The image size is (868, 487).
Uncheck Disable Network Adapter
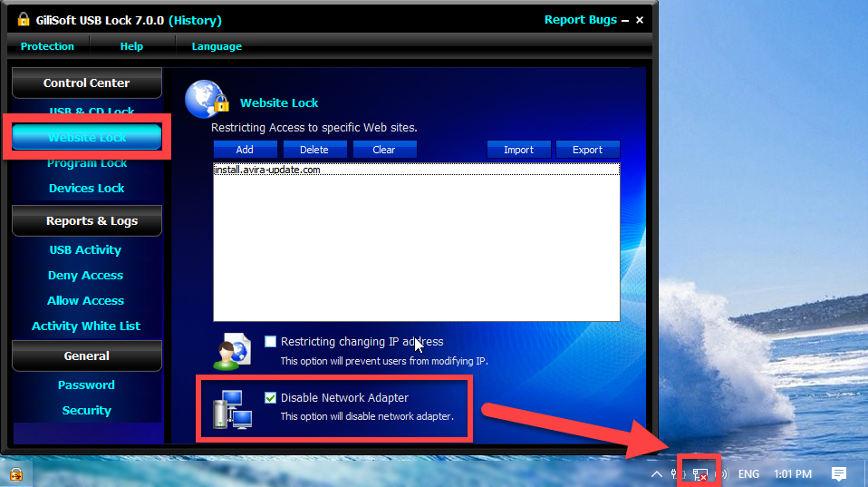pyautogui.click(x=270, y=398)
